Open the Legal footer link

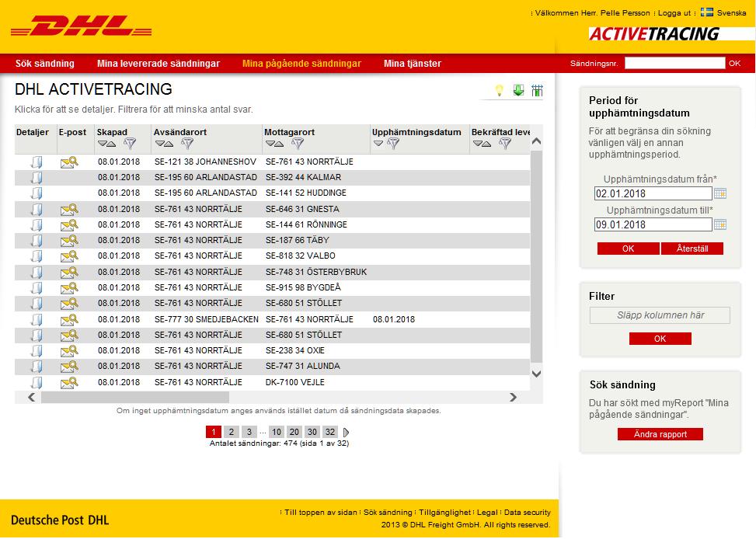[x=487, y=513]
